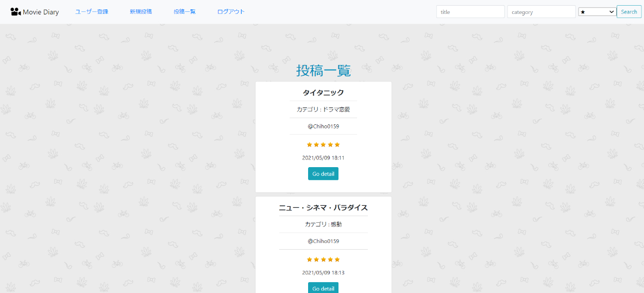Open ユーザー登録 registration page
Viewport: 644px width, 293px height.
(92, 11)
